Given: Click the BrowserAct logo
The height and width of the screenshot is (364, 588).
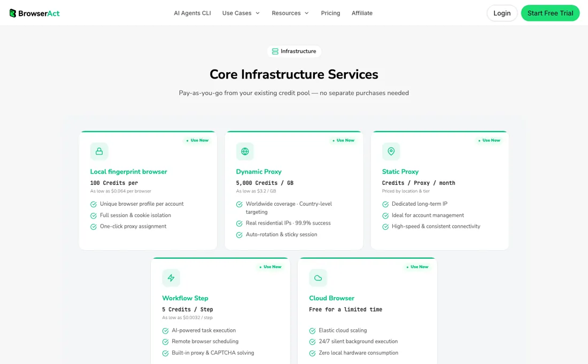Looking at the screenshot, I should pos(35,13).
